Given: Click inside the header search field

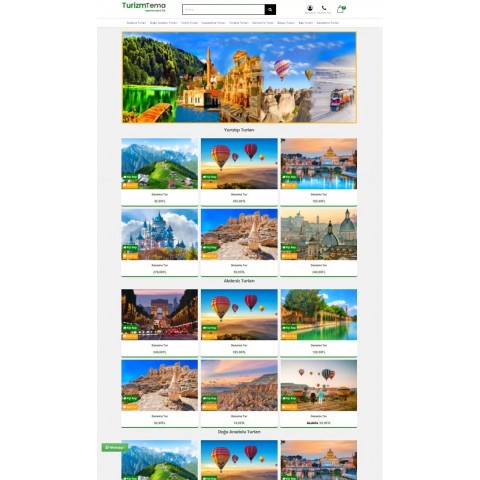Looking at the screenshot, I should coord(224,10).
